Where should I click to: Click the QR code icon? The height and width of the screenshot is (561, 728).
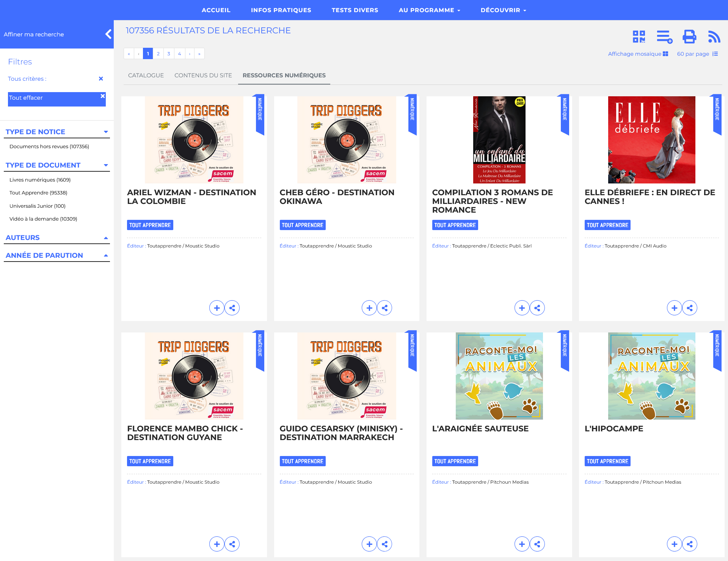639,37
